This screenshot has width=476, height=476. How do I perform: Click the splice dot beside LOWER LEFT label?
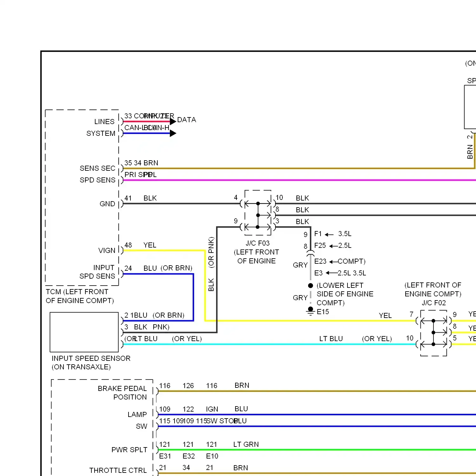tap(311, 285)
